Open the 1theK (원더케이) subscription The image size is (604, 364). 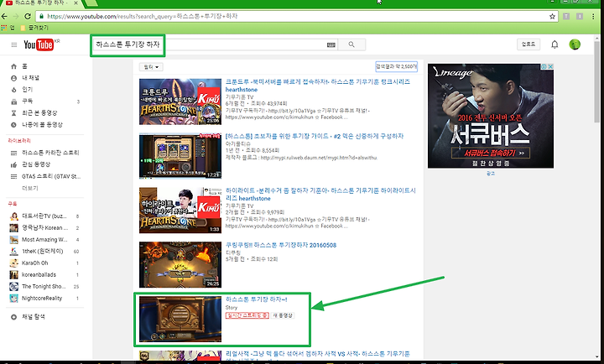click(44, 251)
